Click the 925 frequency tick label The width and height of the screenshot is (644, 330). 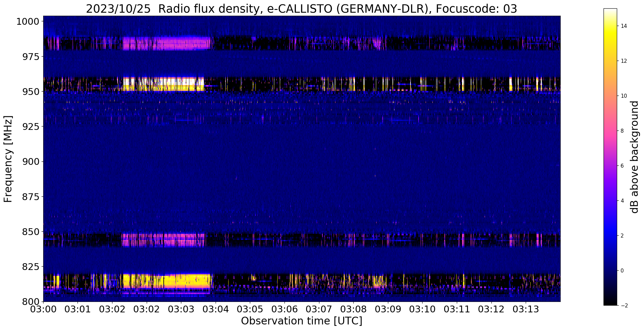tap(31, 126)
